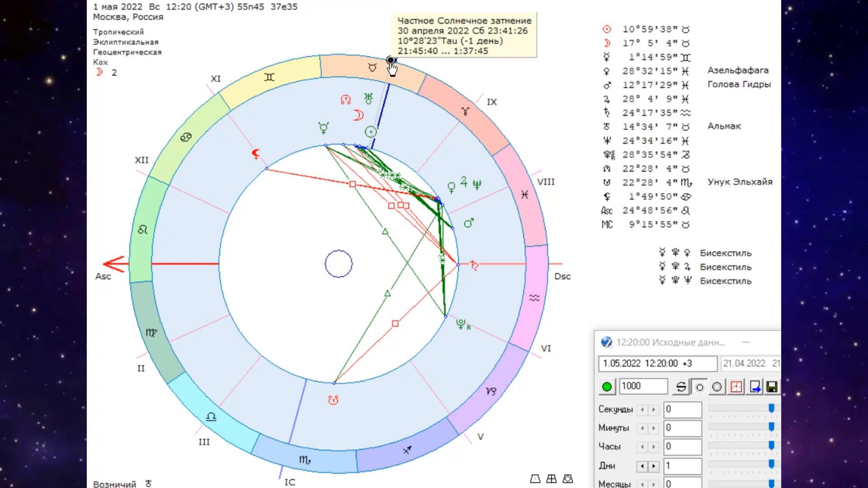The height and width of the screenshot is (488, 868).
Task: Click the floppy disk save icon
Action: (772, 387)
